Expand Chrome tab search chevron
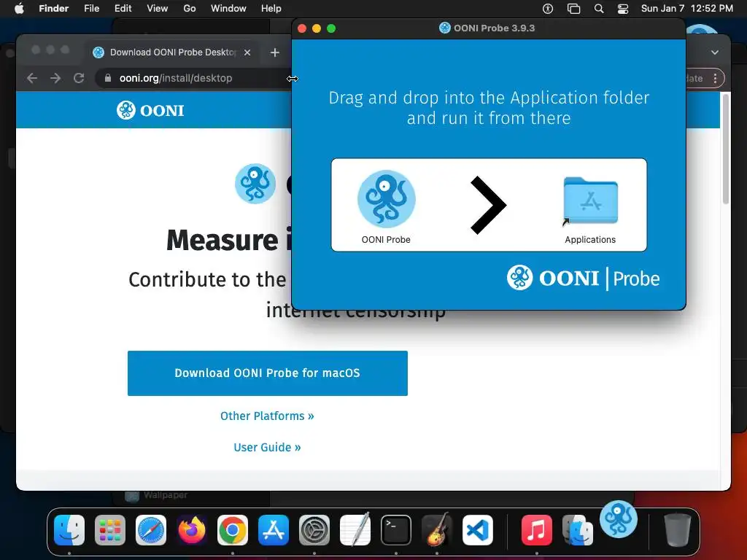 [x=715, y=52]
